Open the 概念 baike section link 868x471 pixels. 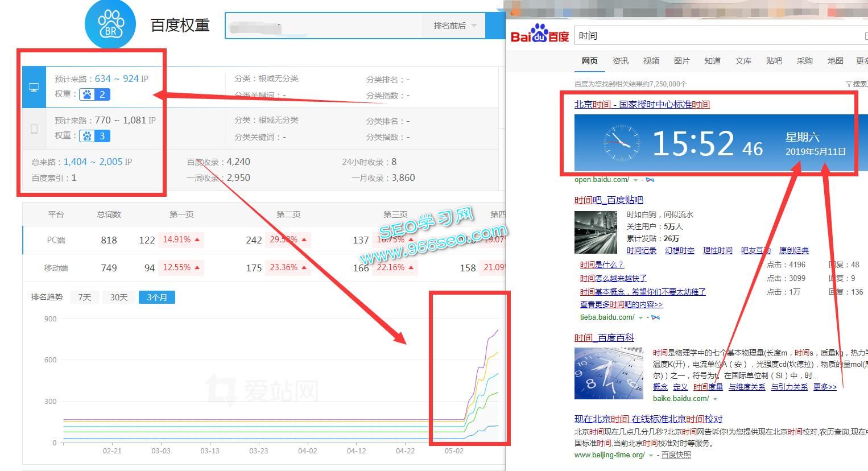pos(660,387)
